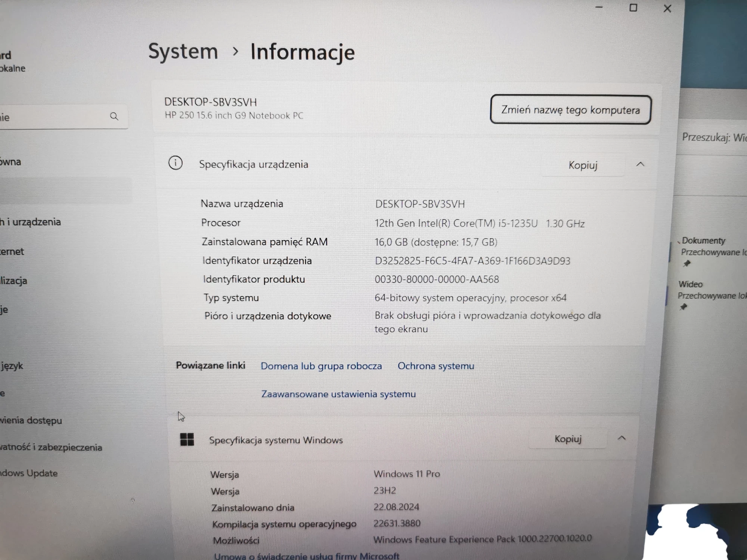The image size is (747, 560).
Task: Click 'HP 250 15.6 inch G9 Notebook PC' text
Action: [234, 115]
